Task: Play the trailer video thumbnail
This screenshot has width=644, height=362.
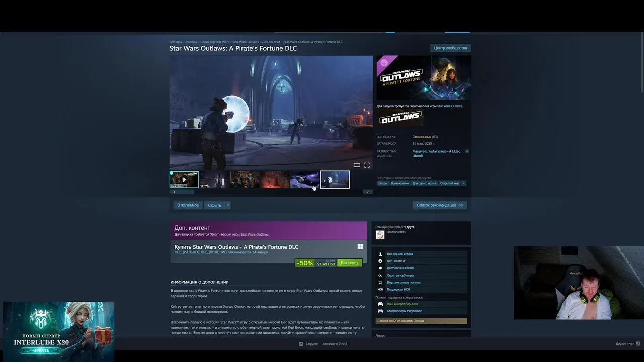Action: tap(184, 179)
